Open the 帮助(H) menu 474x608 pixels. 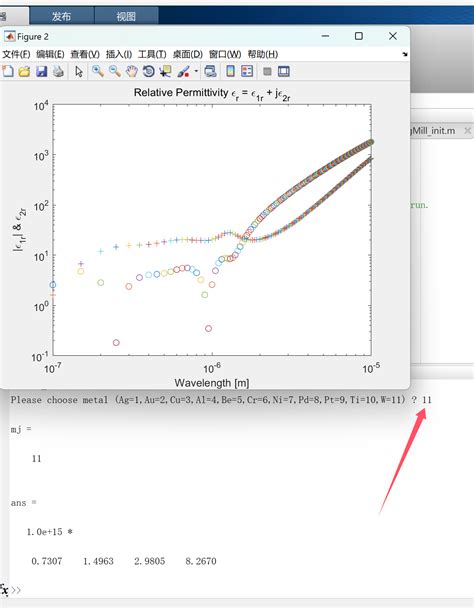[263, 54]
